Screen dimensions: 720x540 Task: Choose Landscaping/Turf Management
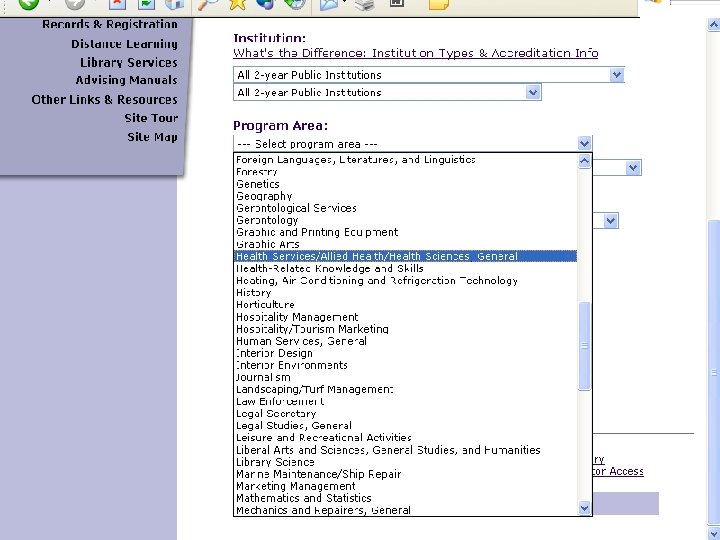(405, 389)
